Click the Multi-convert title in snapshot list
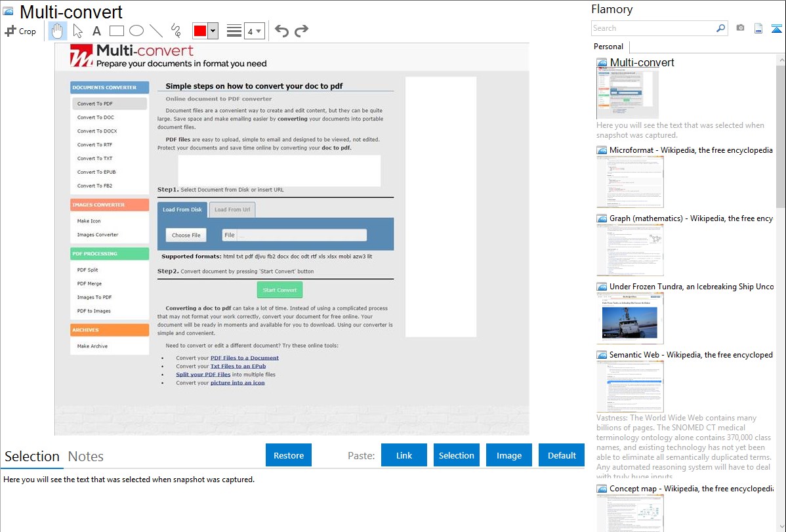 (642, 63)
